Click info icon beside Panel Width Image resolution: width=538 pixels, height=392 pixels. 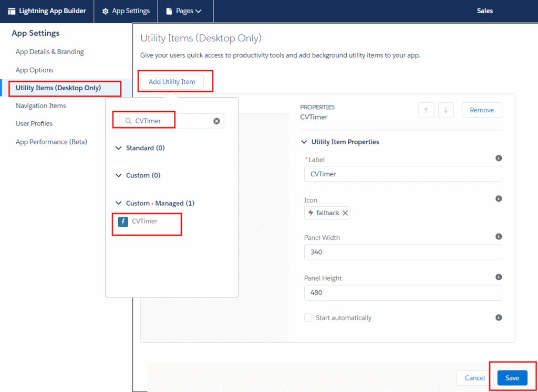pyautogui.click(x=499, y=236)
